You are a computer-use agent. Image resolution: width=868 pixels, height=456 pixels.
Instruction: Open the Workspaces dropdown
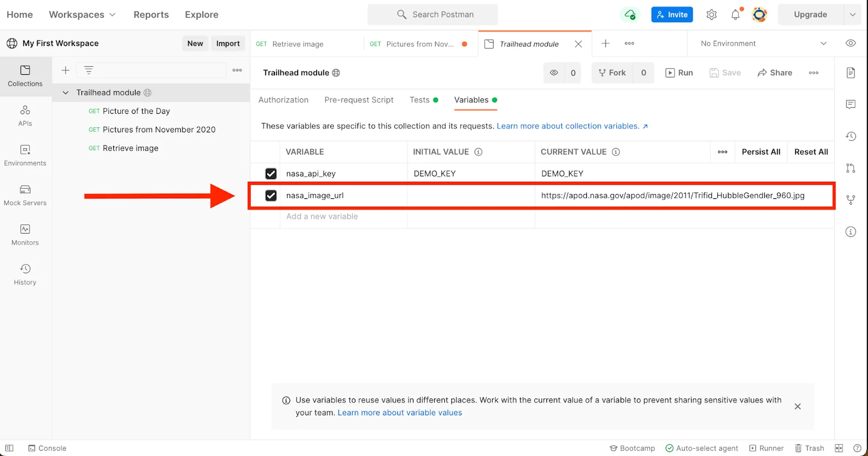coord(82,15)
